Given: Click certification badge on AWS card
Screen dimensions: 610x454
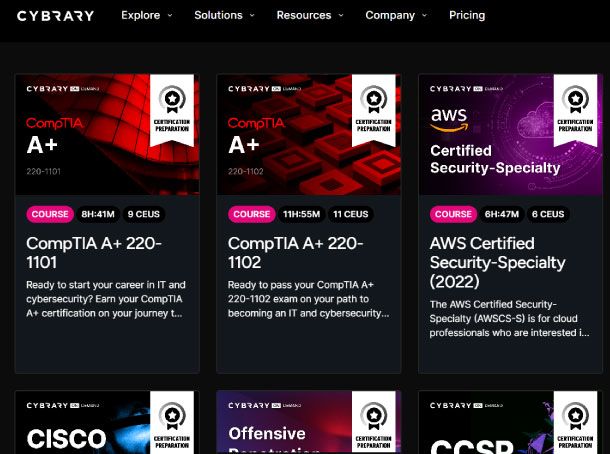Looking at the screenshot, I should 575,110.
